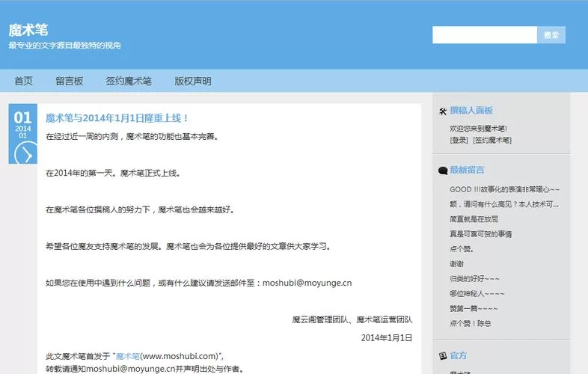Open the 留言板 navigation tab

pyautogui.click(x=70, y=81)
